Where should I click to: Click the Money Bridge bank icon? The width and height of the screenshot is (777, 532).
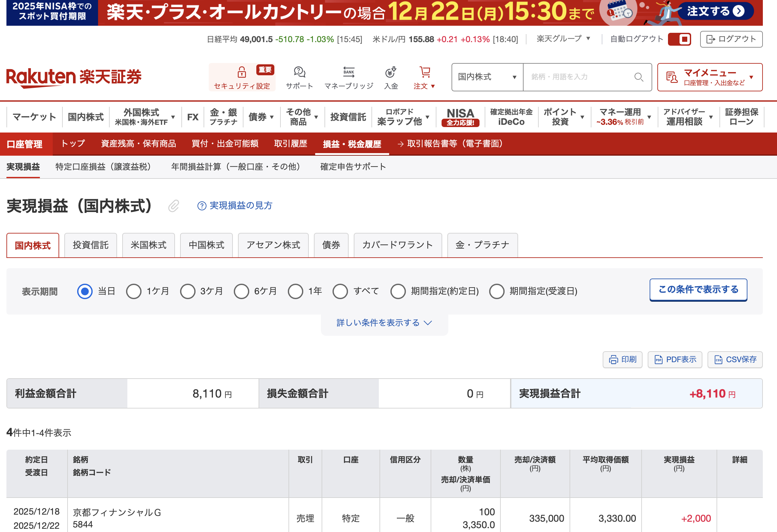[348, 72]
